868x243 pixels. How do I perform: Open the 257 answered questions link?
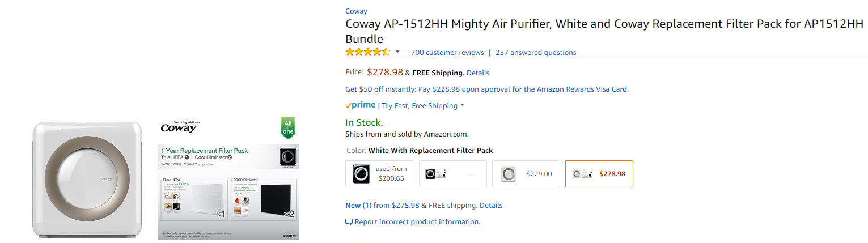coord(535,53)
